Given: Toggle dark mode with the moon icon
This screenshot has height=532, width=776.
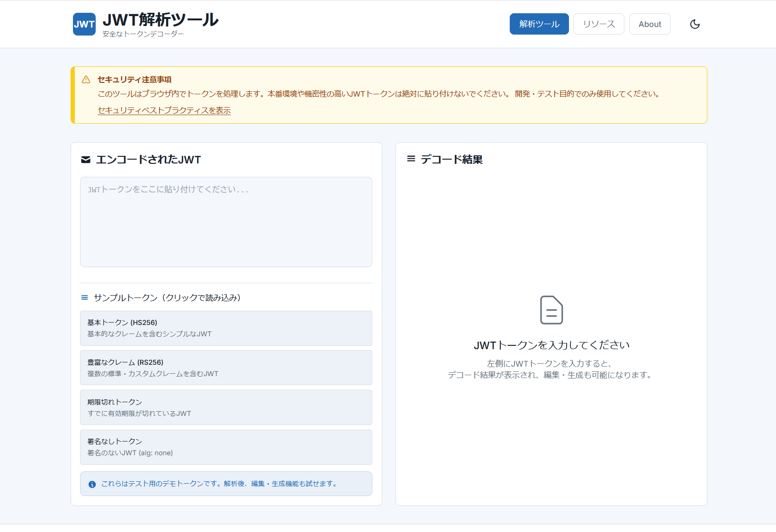Looking at the screenshot, I should click(x=695, y=24).
